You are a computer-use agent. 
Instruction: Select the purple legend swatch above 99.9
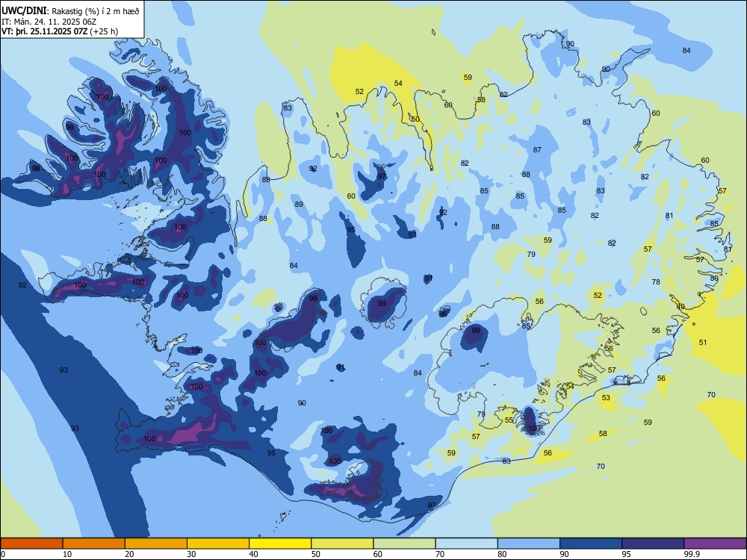pos(715,544)
